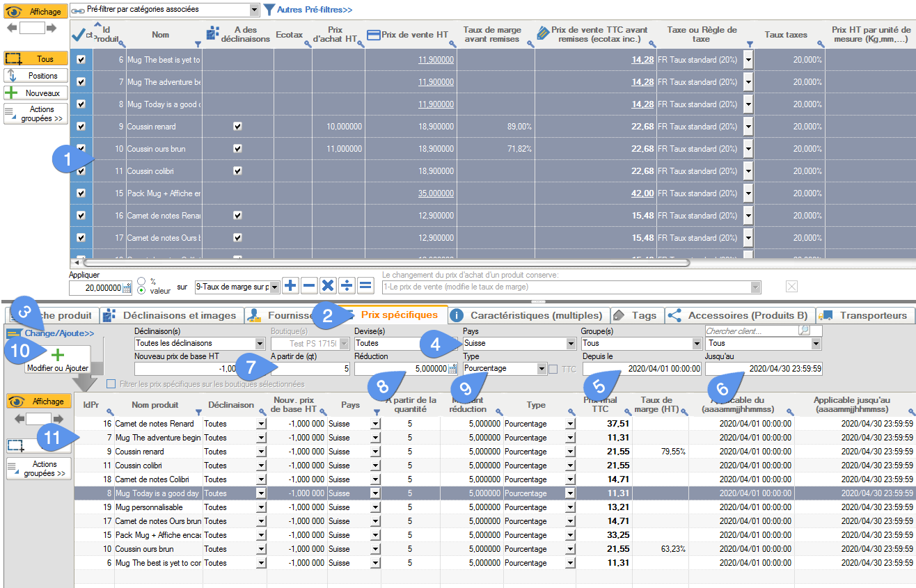Open the Groupe(s) dropdown showing Tous

[697, 343]
